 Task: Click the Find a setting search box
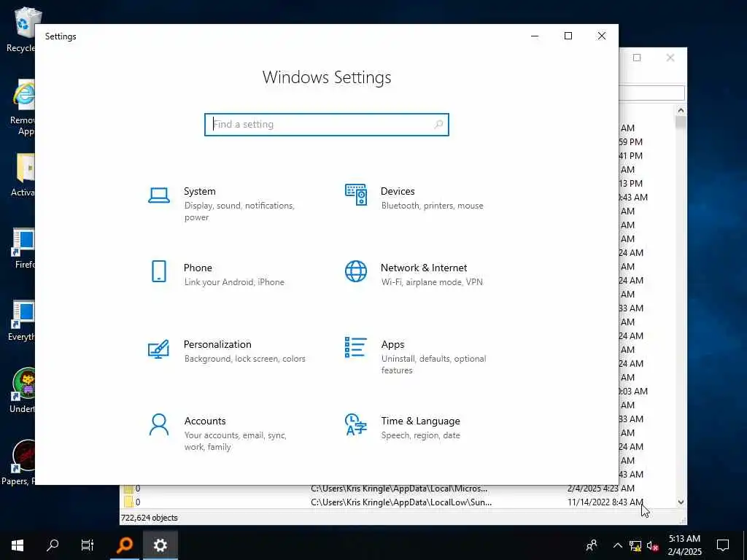click(x=327, y=124)
